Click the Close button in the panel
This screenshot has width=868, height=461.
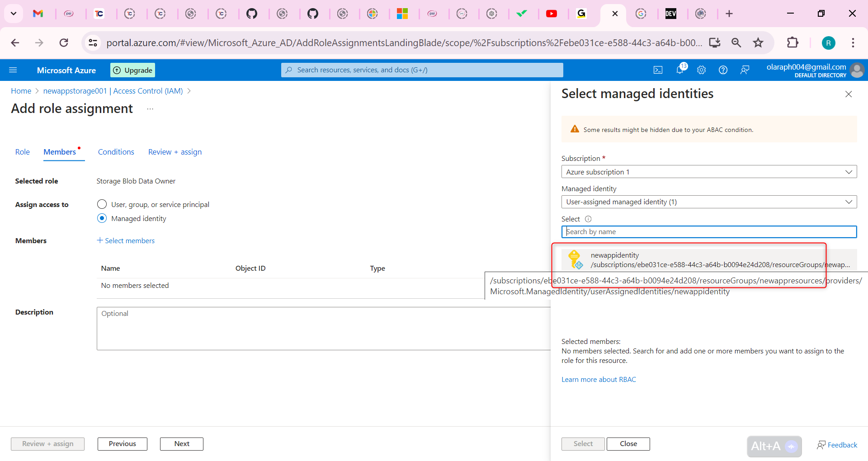tap(628, 444)
